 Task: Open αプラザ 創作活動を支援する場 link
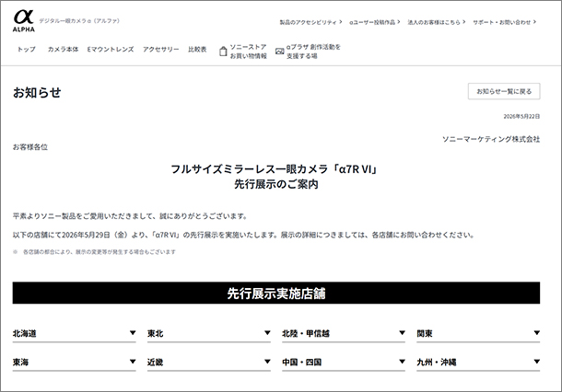click(x=309, y=52)
